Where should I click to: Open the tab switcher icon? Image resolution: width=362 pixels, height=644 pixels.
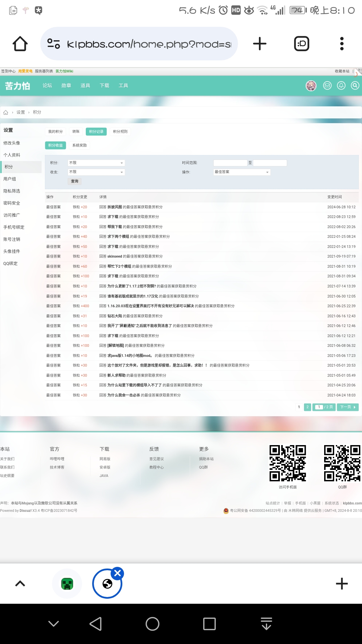(x=302, y=44)
